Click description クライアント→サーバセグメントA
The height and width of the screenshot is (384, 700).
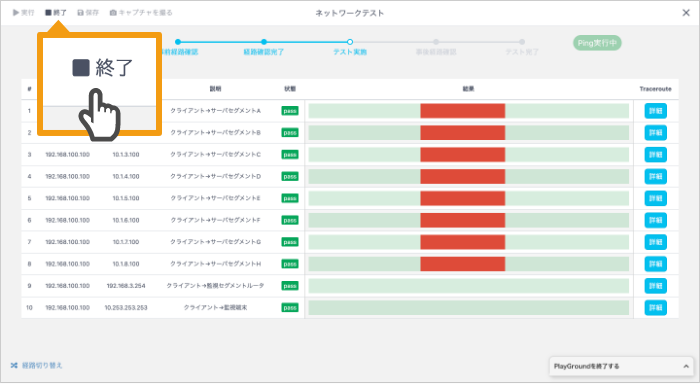point(215,111)
